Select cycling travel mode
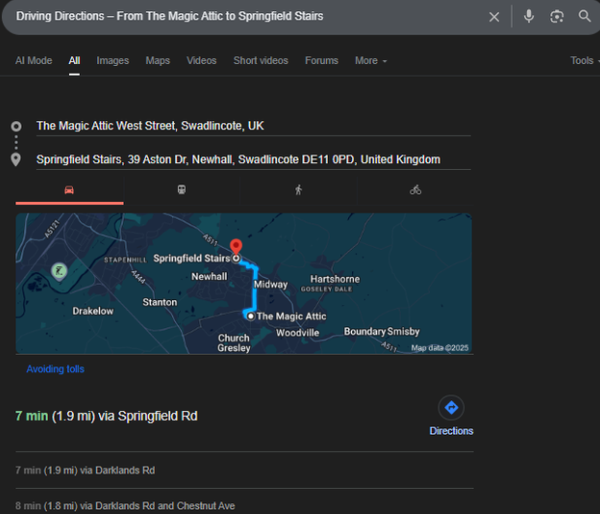The width and height of the screenshot is (600, 514). pyautogui.click(x=416, y=190)
